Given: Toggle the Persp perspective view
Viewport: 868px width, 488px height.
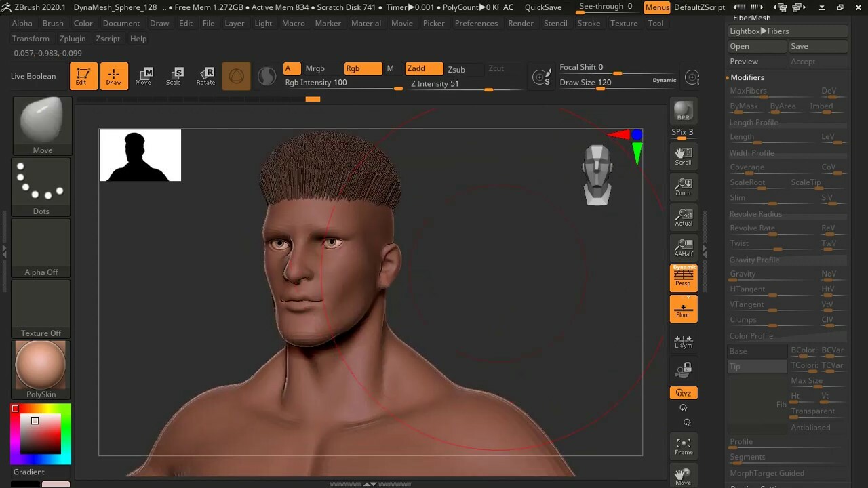Looking at the screenshot, I should click(x=683, y=277).
